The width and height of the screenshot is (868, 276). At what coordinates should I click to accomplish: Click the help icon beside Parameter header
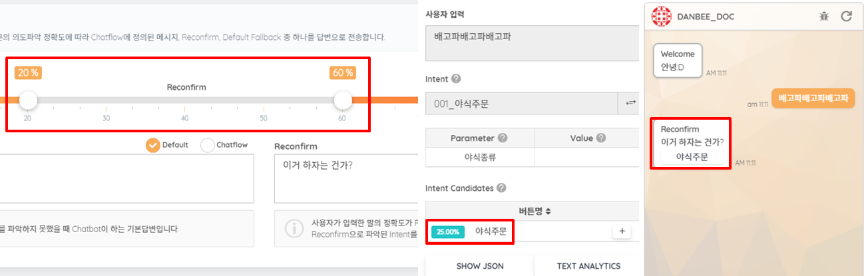tap(503, 138)
